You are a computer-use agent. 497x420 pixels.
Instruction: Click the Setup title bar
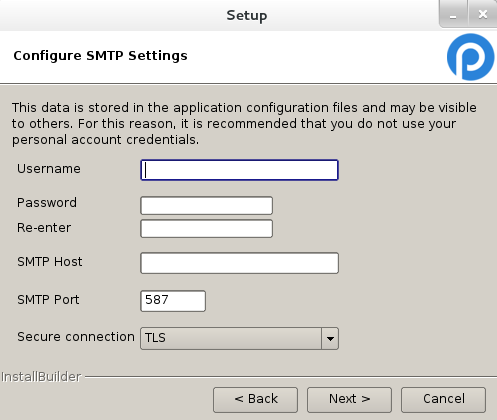point(247,15)
